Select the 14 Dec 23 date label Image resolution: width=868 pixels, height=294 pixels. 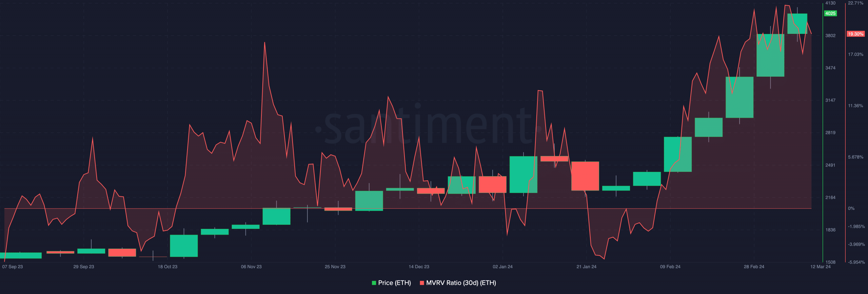pos(419,267)
